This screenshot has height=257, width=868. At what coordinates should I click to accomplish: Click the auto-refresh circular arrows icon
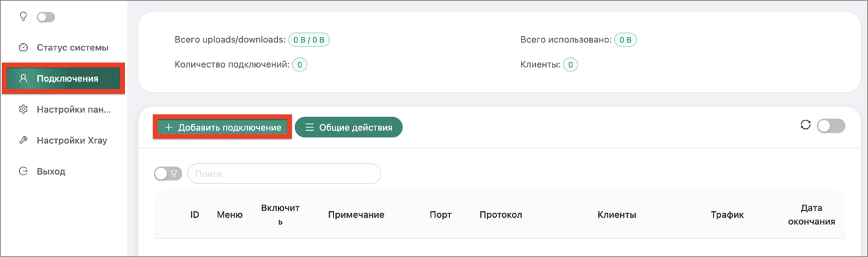(805, 125)
